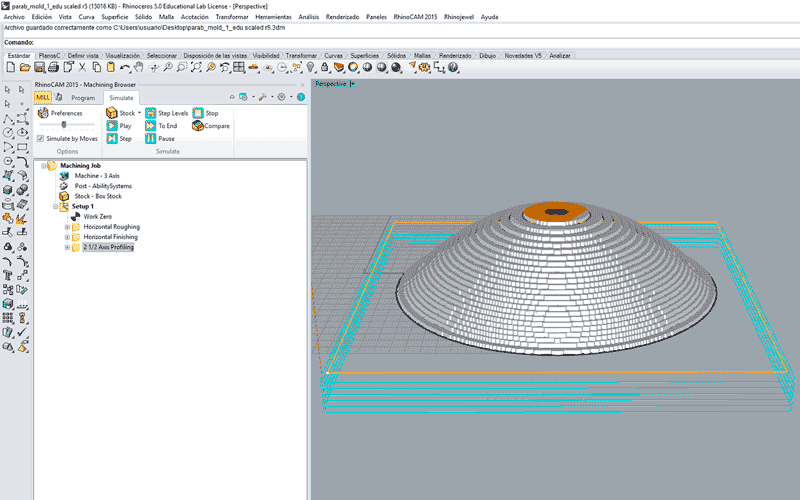Open the Stock dropdown arrow
The width and height of the screenshot is (800, 500).
pyautogui.click(x=139, y=113)
